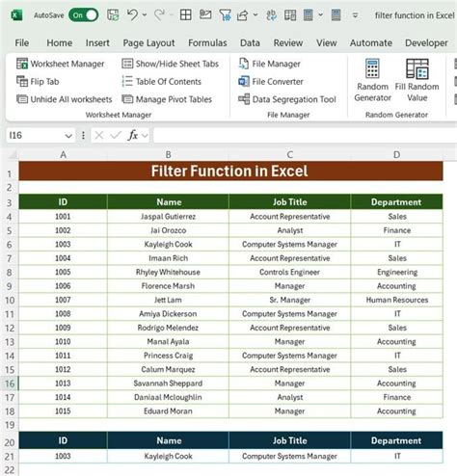
Task: Click the Flip Tab button
Action: tap(38, 82)
